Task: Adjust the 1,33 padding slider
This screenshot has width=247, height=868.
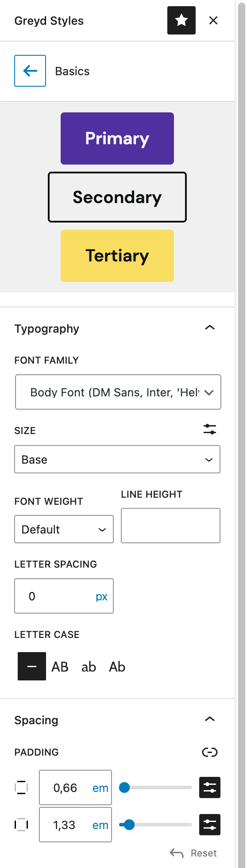Action: [156, 825]
